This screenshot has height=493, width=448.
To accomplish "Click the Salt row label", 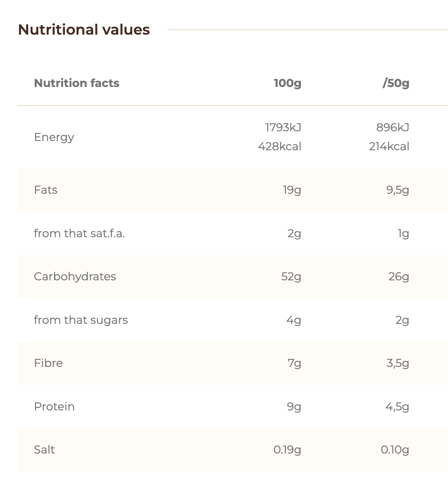I will click(44, 449).
